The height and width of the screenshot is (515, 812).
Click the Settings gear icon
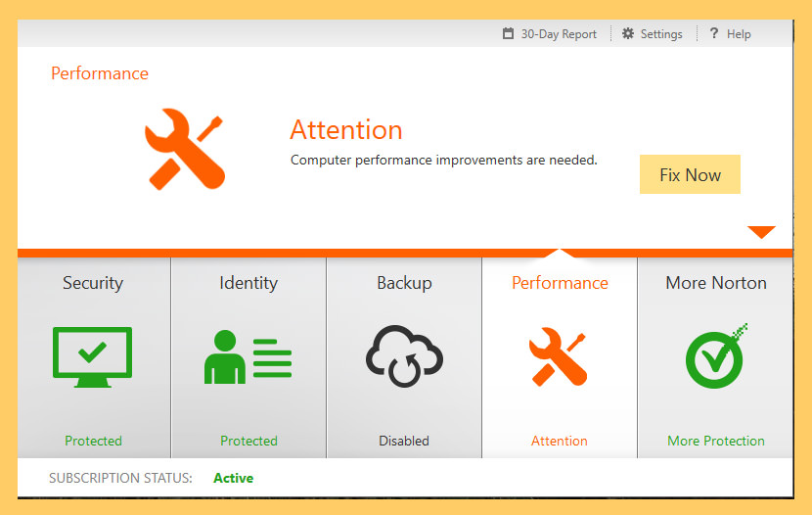(x=628, y=33)
